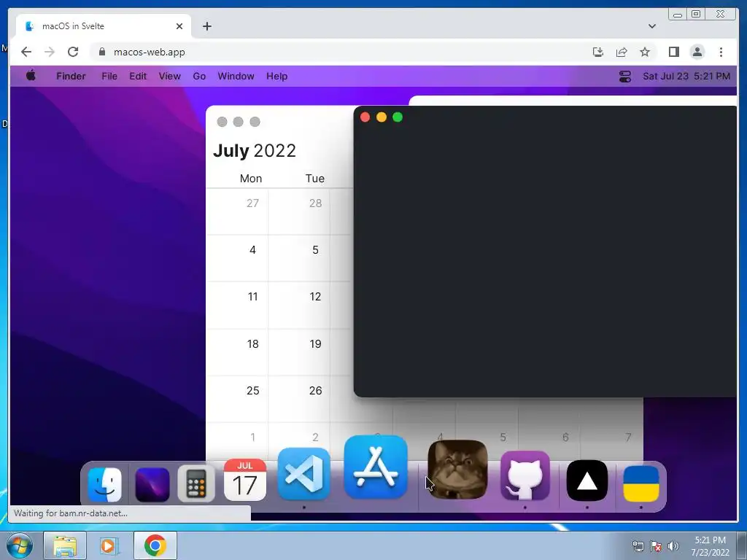Open the purple wallpaper app in the dock
Image resolution: width=747 pixels, height=560 pixels.
click(x=152, y=485)
